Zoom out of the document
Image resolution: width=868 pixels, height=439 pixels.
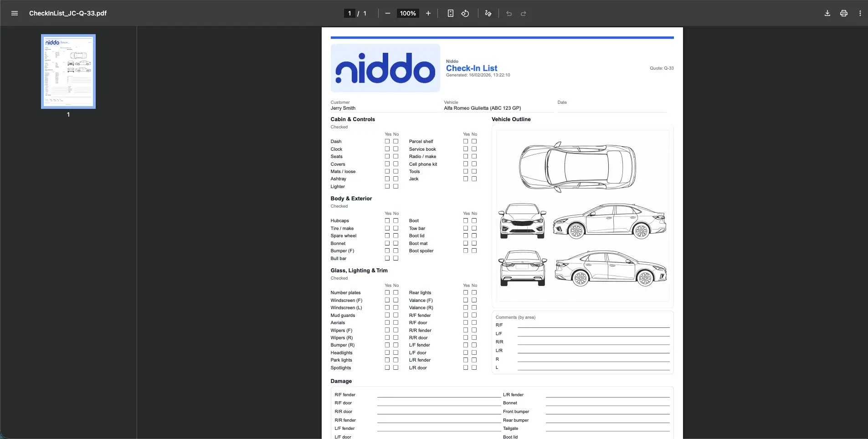tap(387, 13)
